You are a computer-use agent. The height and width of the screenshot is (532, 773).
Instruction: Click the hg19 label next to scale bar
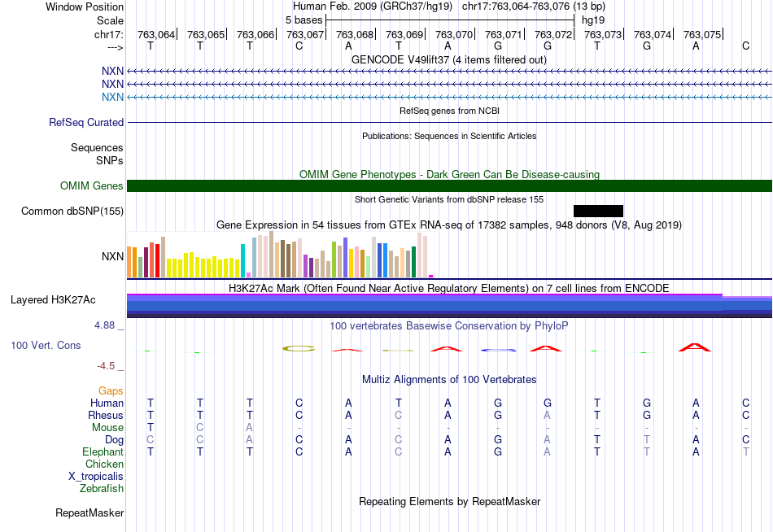click(x=593, y=20)
